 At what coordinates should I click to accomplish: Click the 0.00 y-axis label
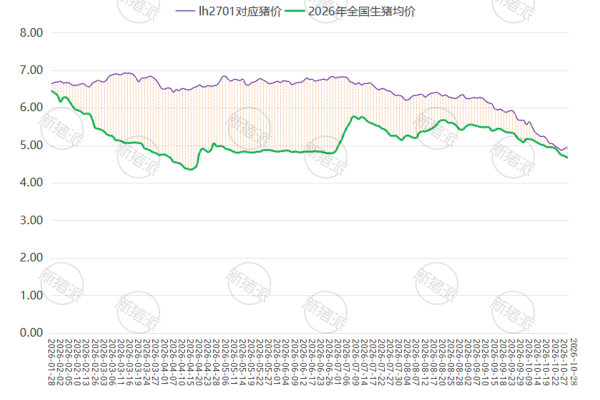[x=31, y=333]
